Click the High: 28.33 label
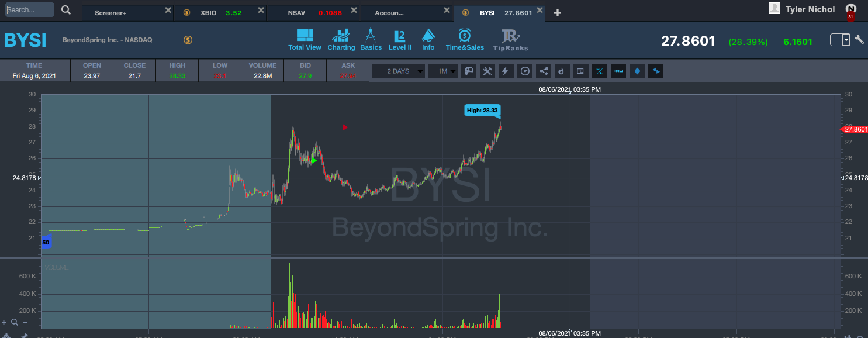 [x=482, y=110]
